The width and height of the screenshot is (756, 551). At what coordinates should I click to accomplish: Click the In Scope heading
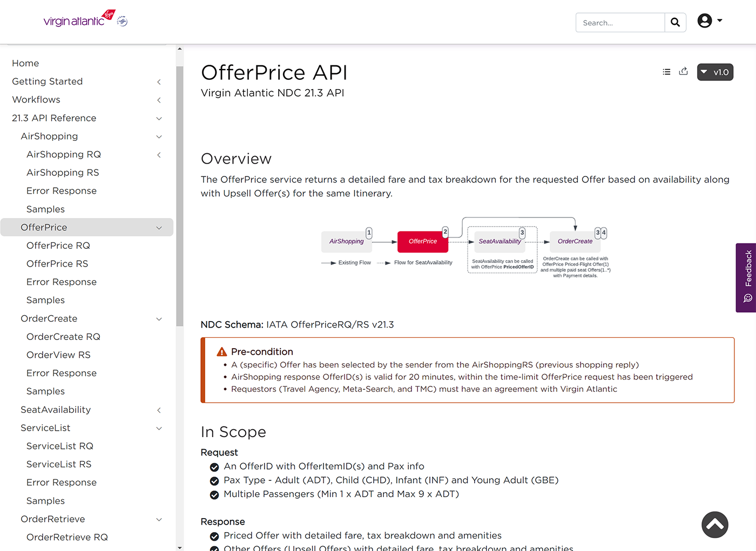(233, 432)
